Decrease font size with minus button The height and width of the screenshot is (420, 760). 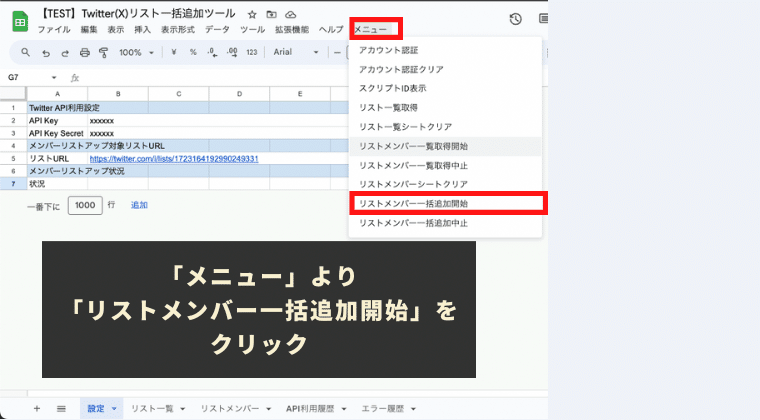(x=337, y=52)
